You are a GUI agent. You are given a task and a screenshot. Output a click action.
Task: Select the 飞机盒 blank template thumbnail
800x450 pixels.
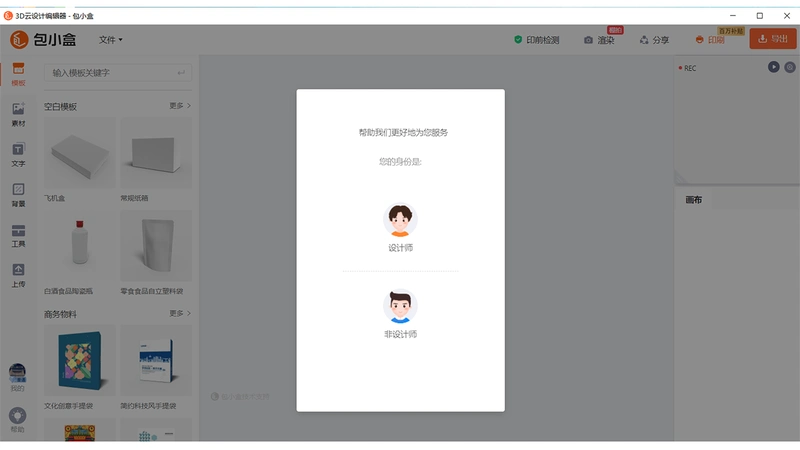pyautogui.click(x=80, y=153)
